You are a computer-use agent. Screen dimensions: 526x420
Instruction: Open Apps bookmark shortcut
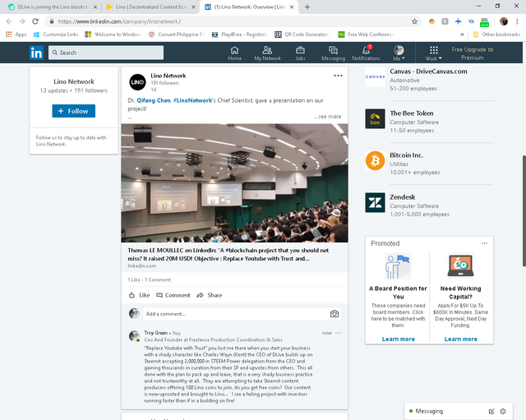coord(16,35)
